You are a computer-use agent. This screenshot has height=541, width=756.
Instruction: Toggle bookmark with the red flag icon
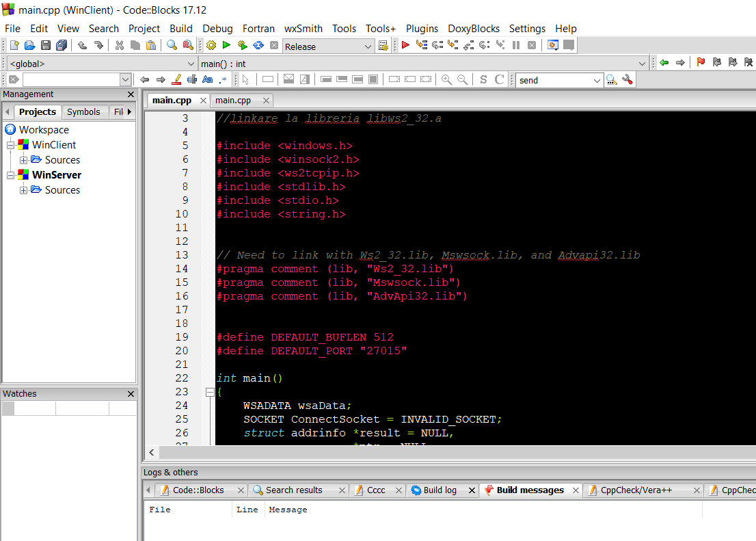(x=701, y=62)
